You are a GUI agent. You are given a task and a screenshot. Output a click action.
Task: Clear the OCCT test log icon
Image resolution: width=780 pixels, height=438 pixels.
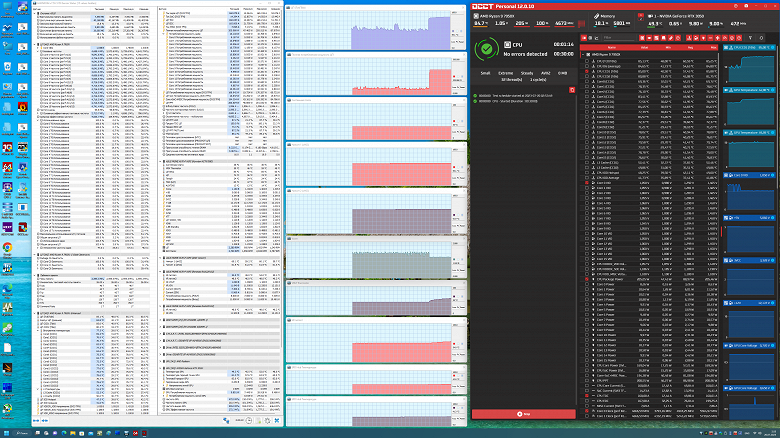coord(572,90)
